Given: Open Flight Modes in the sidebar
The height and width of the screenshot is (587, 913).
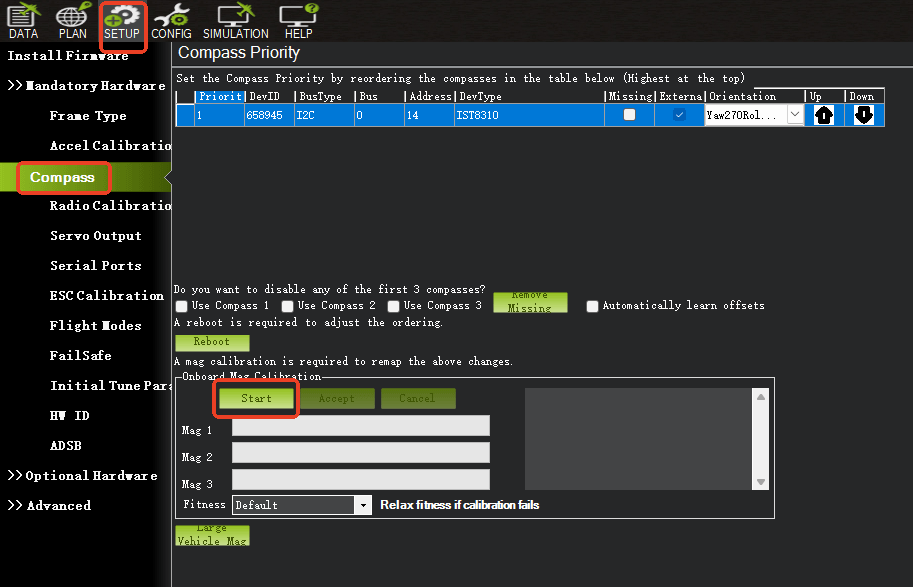Looking at the screenshot, I should [x=95, y=326].
